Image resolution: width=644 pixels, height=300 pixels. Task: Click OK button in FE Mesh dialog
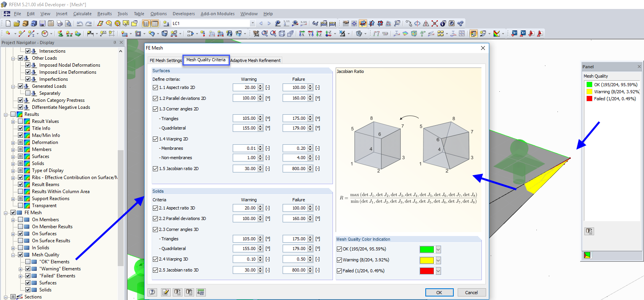click(x=439, y=293)
